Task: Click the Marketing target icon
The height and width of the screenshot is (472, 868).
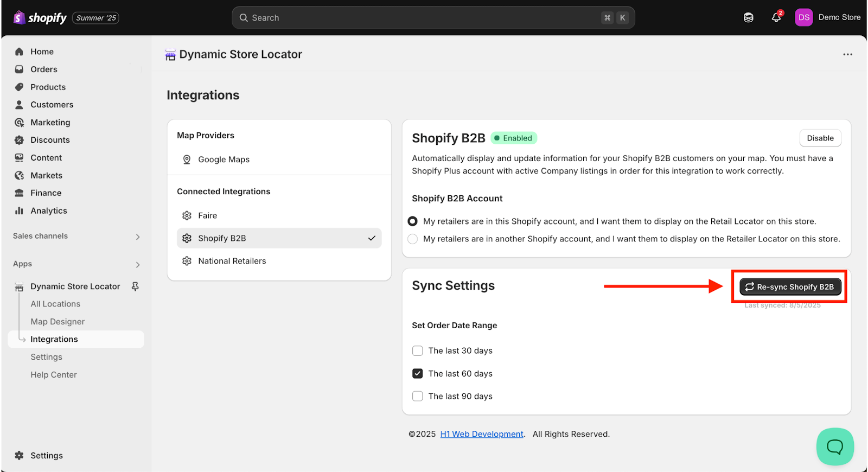Action: [20, 123]
